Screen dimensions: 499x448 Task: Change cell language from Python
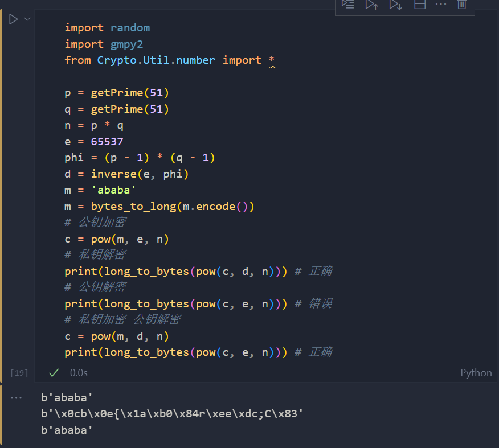coord(476,373)
